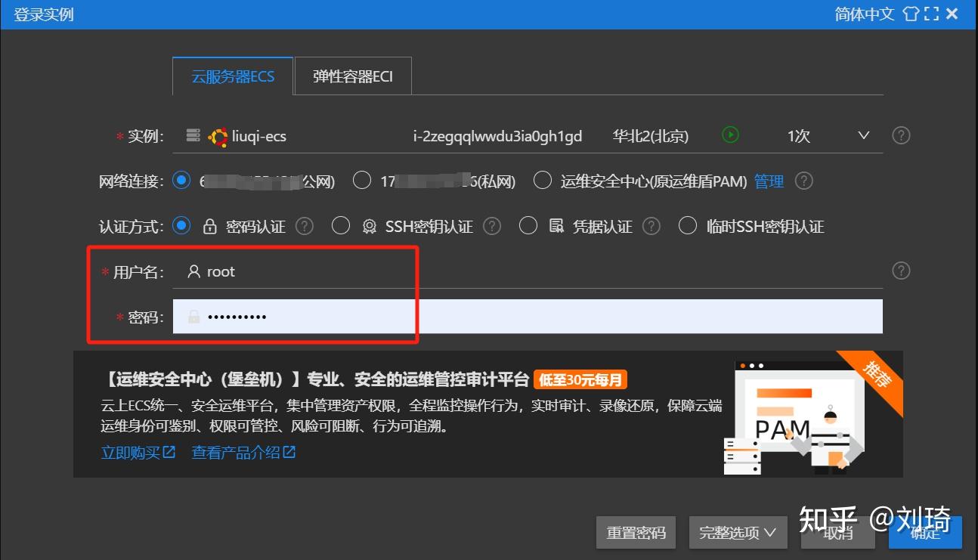This screenshot has width=978, height=560.
Task: Click the help icon next to 密码认证
Action: pos(304,225)
